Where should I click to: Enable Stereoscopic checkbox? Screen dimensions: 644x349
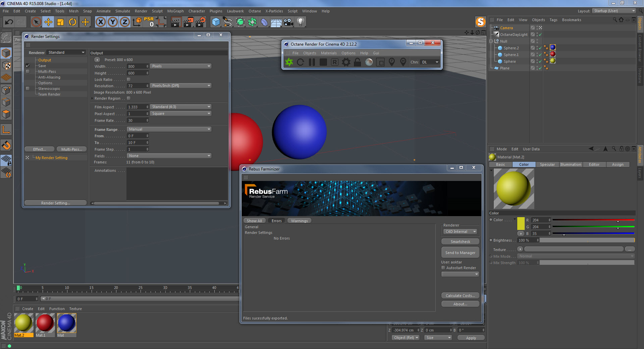[x=28, y=89]
